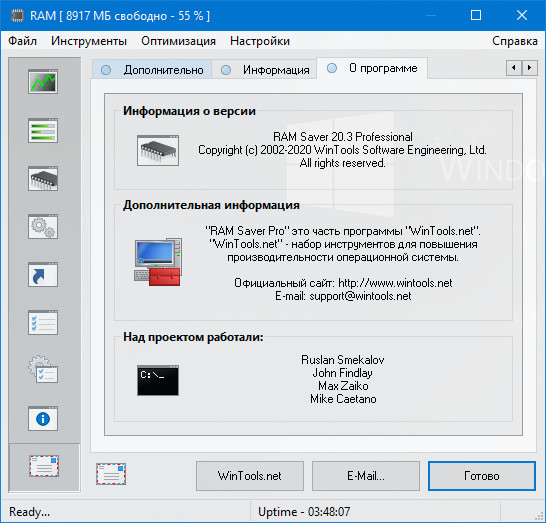Click the support@wintools.net email text

pyautogui.click(x=360, y=296)
